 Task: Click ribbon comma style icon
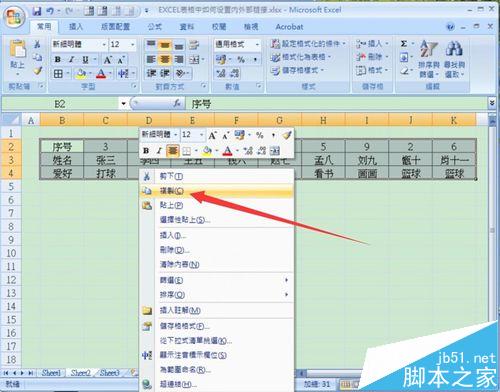[x=255, y=60]
